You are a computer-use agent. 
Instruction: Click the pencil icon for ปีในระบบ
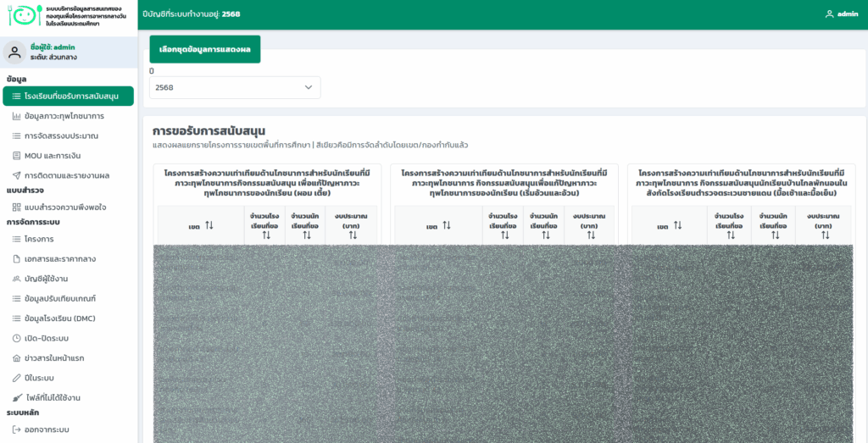pyautogui.click(x=17, y=378)
